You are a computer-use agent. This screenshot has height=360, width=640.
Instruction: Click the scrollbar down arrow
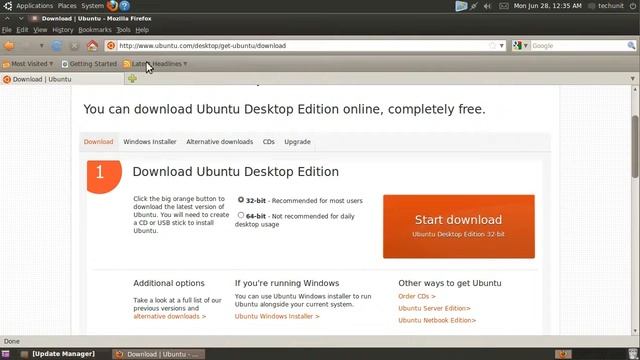point(635,331)
